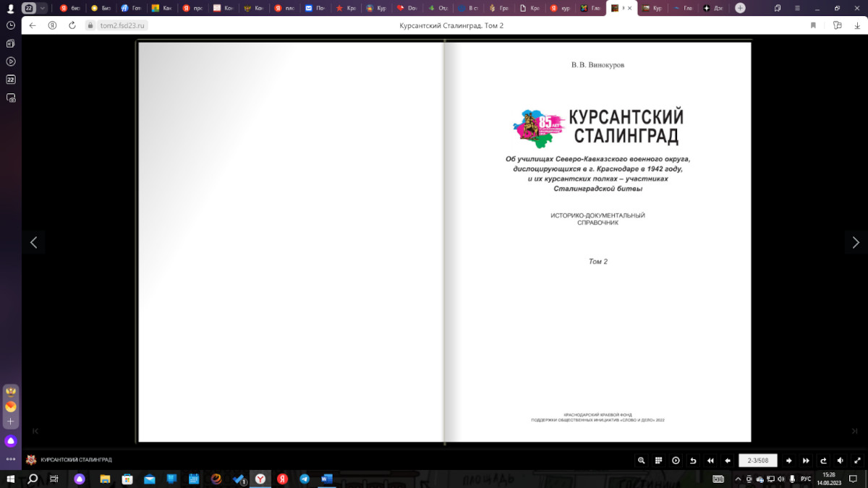
Task: Jump to the last page with double-right arrow
Action: click(806, 461)
